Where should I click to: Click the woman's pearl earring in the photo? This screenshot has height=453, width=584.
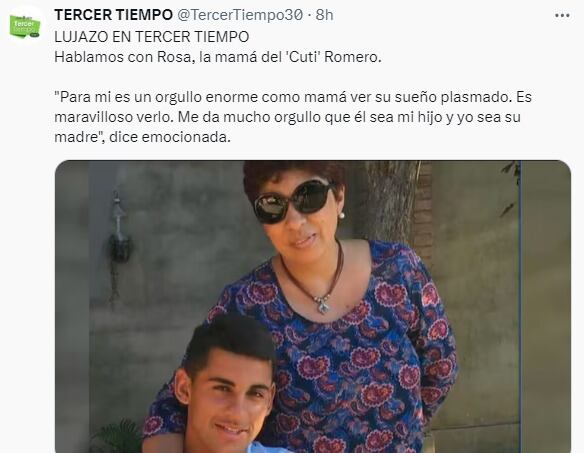(341, 215)
